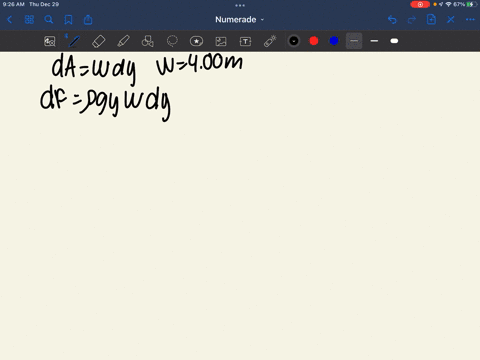This screenshot has height=360, width=480.
Task: Go back with the left chevron
Action: (x=9, y=20)
